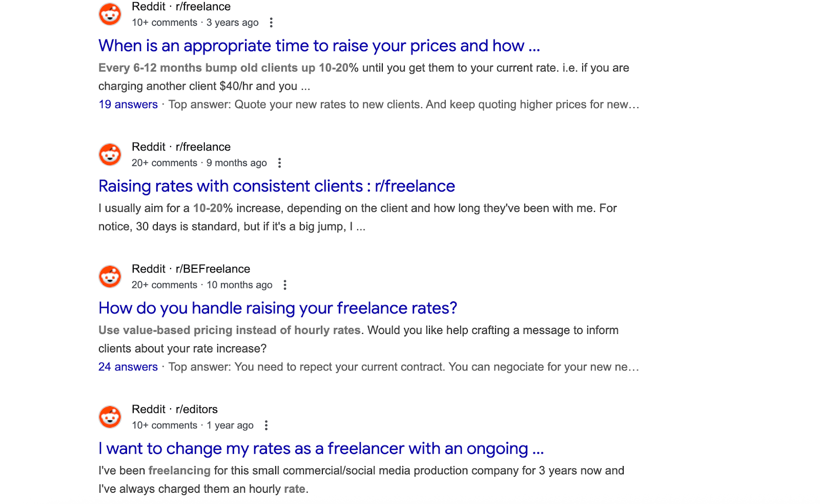Click the Reddit icon next to the r/editors result
820x504 pixels.
click(x=110, y=416)
